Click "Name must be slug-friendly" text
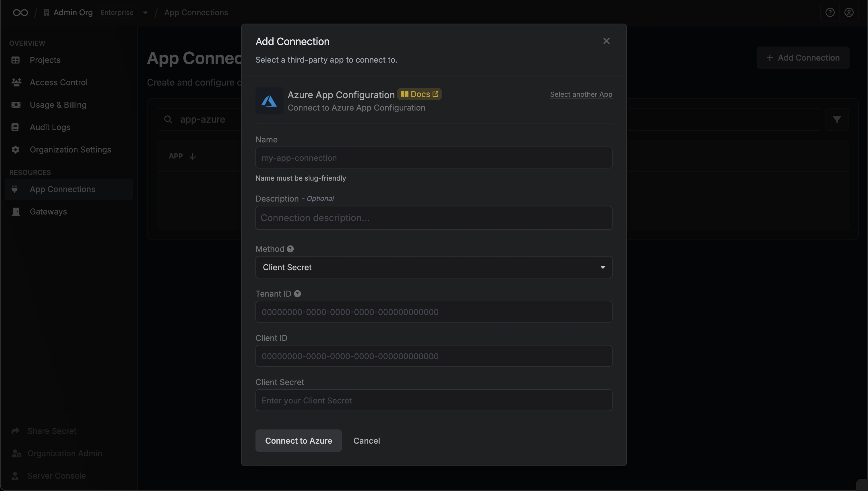The width and height of the screenshot is (868, 491). tap(301, 178)
